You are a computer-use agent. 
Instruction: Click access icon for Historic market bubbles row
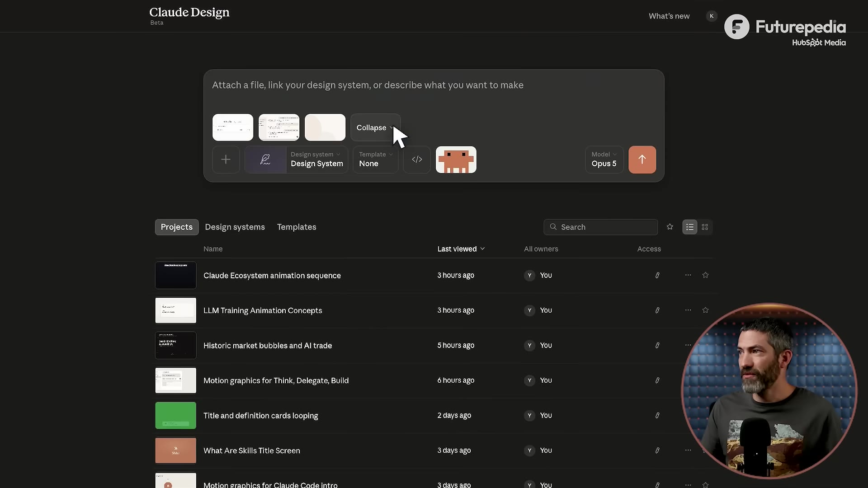coord(657,345)
